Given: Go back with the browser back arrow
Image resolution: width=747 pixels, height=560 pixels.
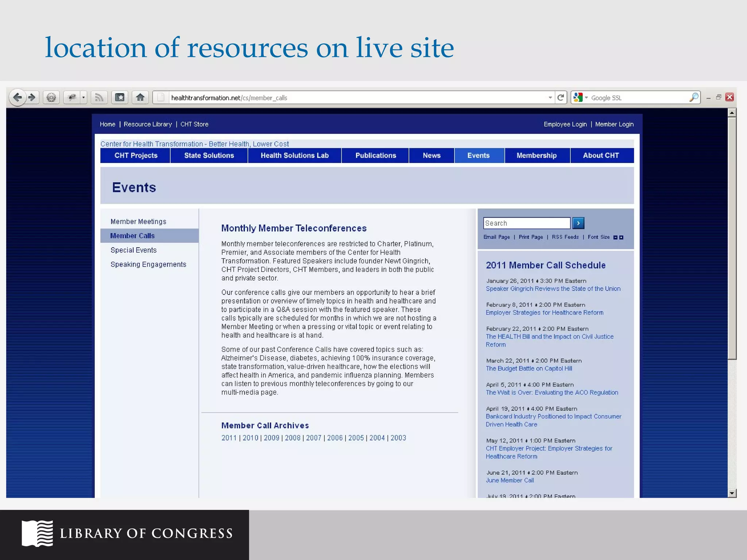Looking at the screenshot, I should tap(17, 97).
